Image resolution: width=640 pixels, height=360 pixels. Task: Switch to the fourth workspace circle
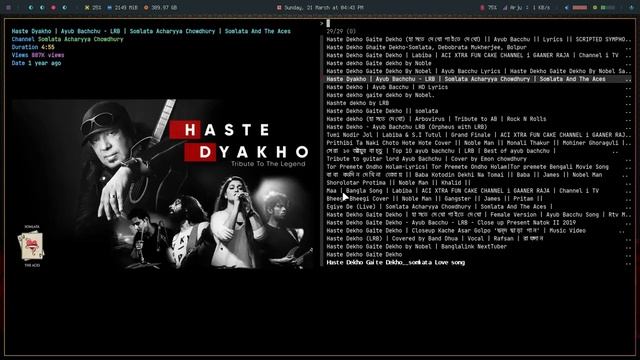(64, 7)
